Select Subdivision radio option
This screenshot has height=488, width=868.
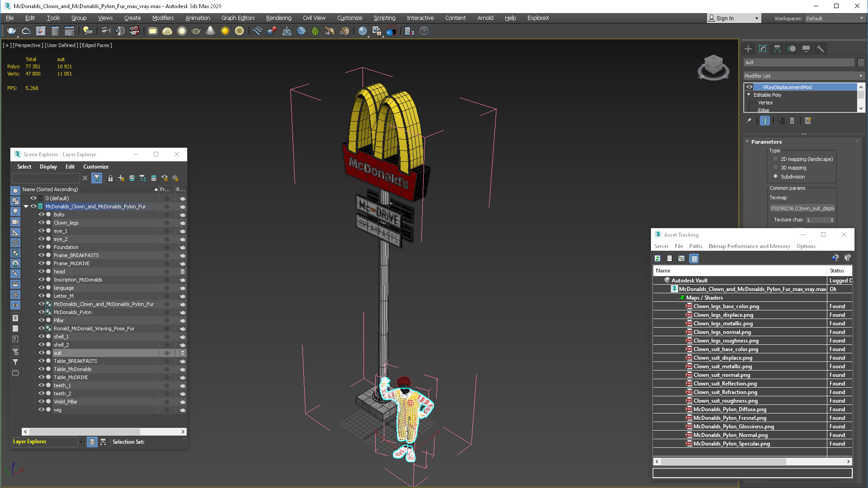776,176
